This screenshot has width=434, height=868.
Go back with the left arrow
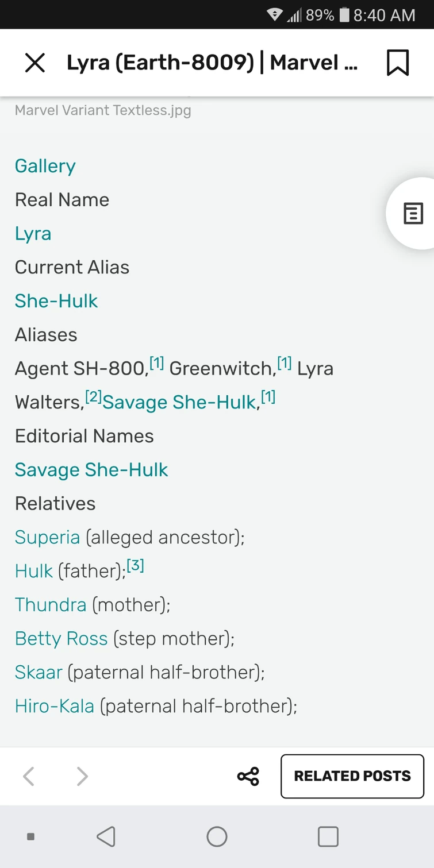(x=29, y=776)
